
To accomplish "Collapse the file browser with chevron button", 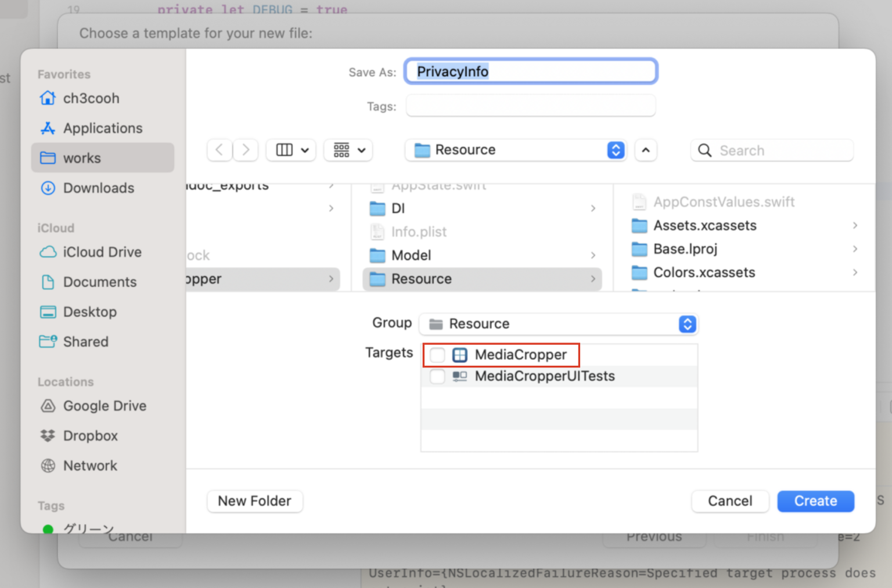I will point(645,150).
